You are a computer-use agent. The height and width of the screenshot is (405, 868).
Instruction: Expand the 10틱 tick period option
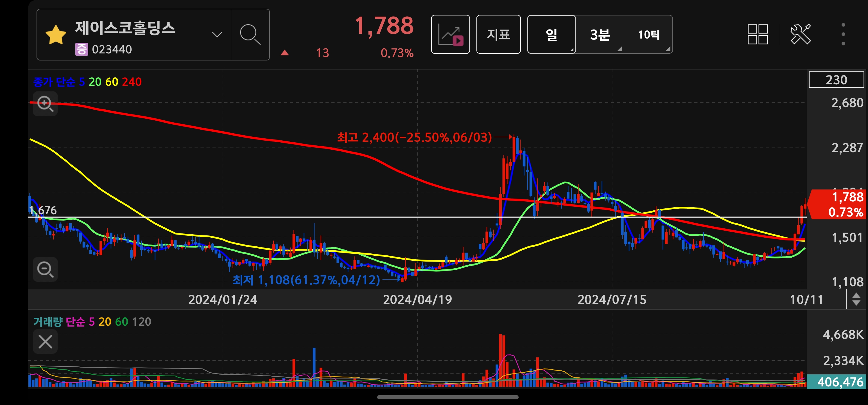click(649, 34)
